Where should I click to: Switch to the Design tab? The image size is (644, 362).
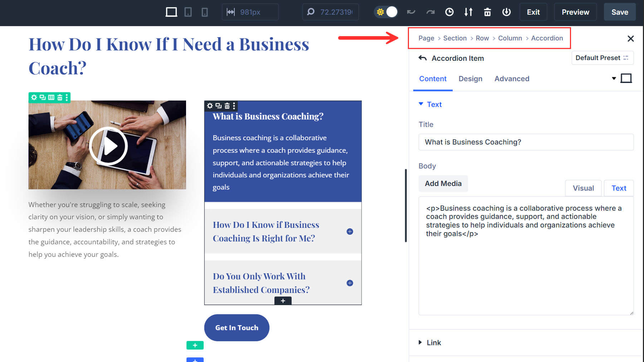click(470, 79)
